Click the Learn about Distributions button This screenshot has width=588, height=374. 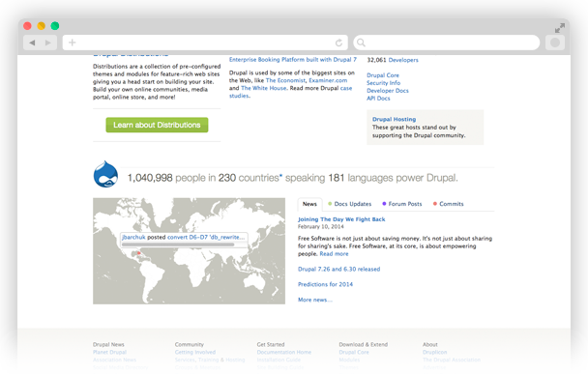point(157,125)
